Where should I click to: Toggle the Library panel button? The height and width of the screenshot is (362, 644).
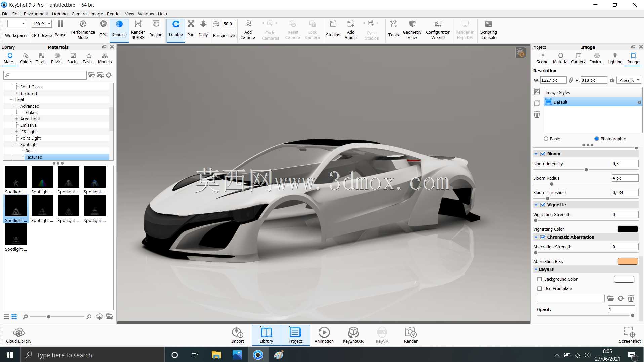click(x=266, y=335)
